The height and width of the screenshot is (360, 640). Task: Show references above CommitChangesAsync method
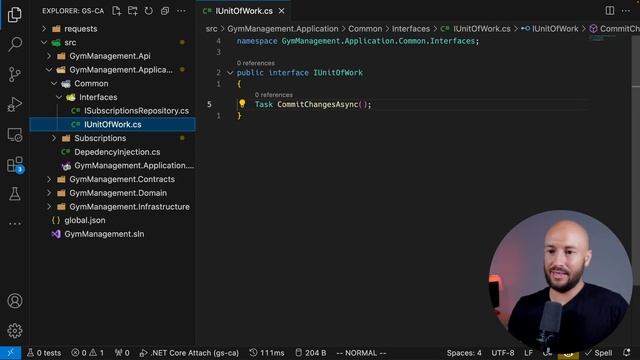273,95
